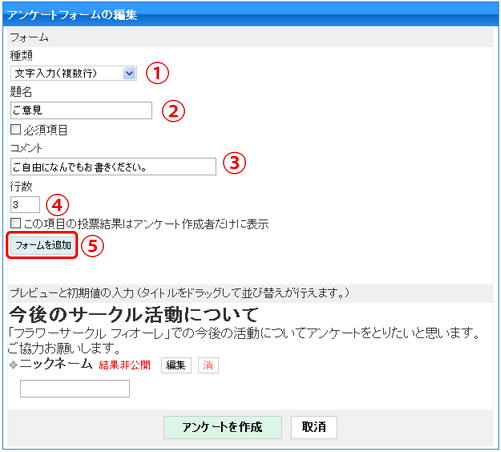The image size is (501, 452).
Task: Click the diamond drag icon beside ニックネーム
Action: (x=13, y=365)
